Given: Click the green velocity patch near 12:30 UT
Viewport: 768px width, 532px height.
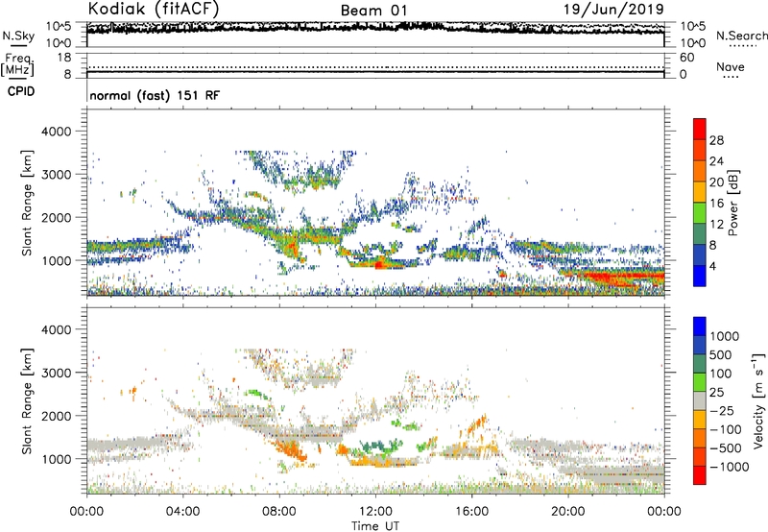Looking at the screenshot, I should 379,447.
